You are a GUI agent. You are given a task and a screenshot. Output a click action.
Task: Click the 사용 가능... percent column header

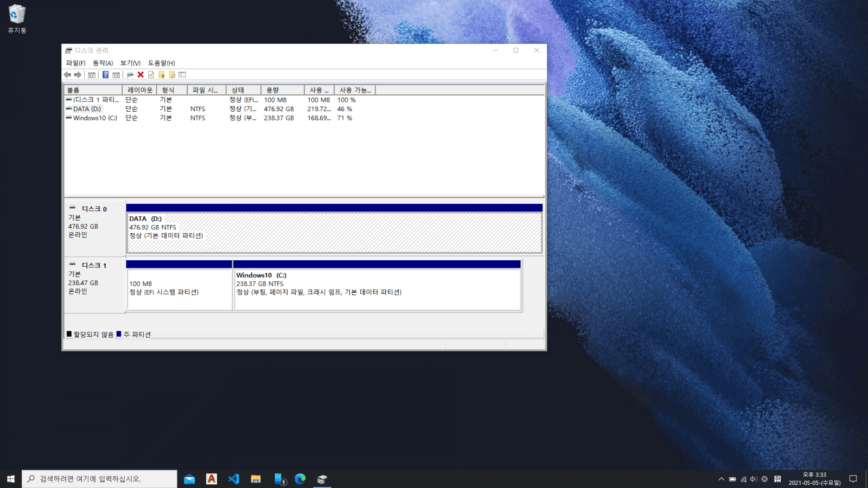355,90
